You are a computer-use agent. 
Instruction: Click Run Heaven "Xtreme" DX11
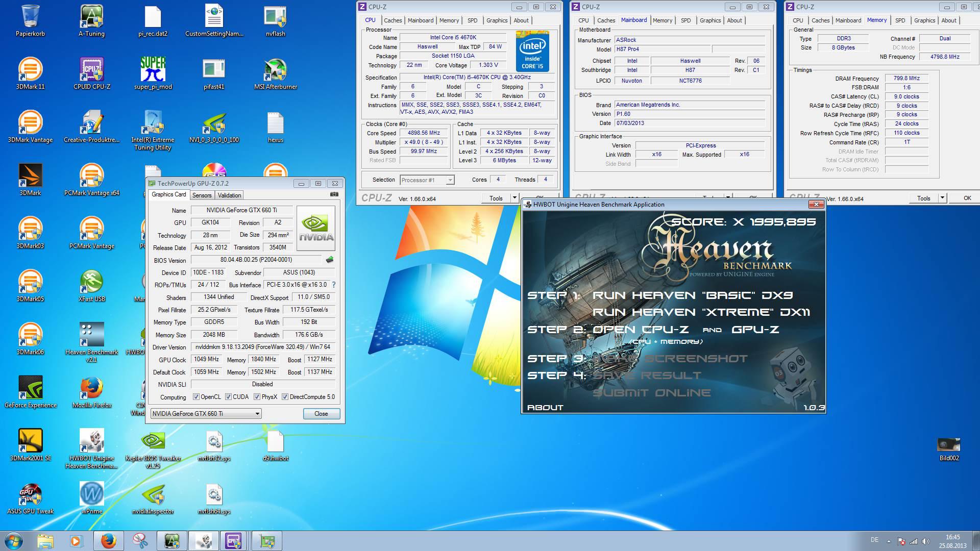coord(701,312)
